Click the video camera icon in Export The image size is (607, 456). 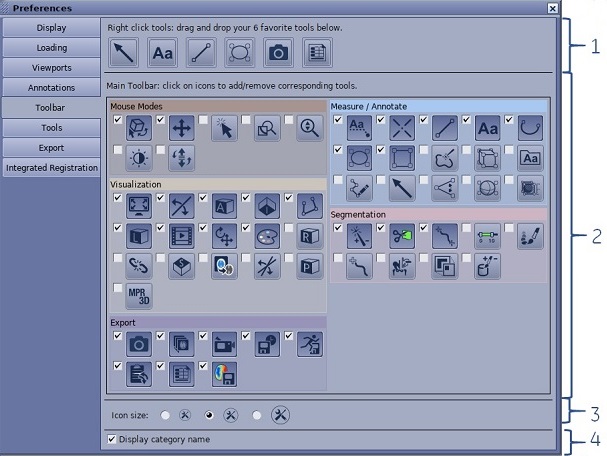point(225,345)
